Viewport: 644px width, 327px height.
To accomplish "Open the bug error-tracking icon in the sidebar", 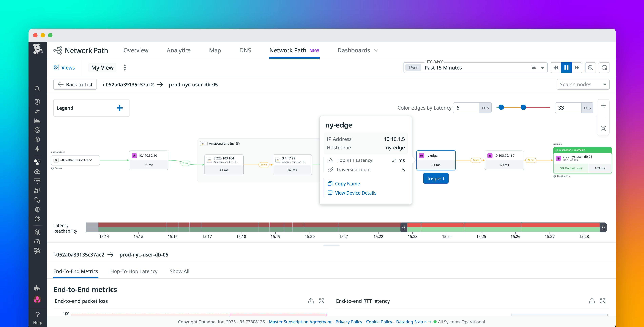I will [x=37, y=232].
